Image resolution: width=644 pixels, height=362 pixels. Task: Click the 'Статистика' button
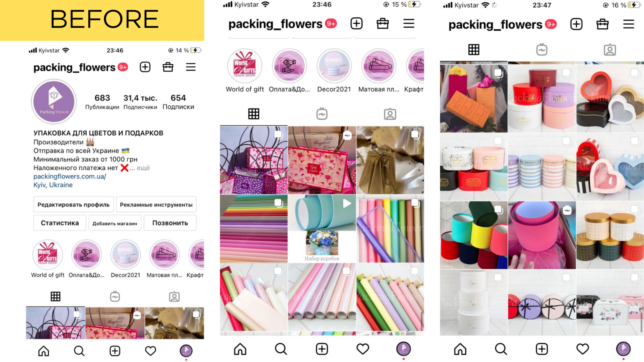pos(60,223)
